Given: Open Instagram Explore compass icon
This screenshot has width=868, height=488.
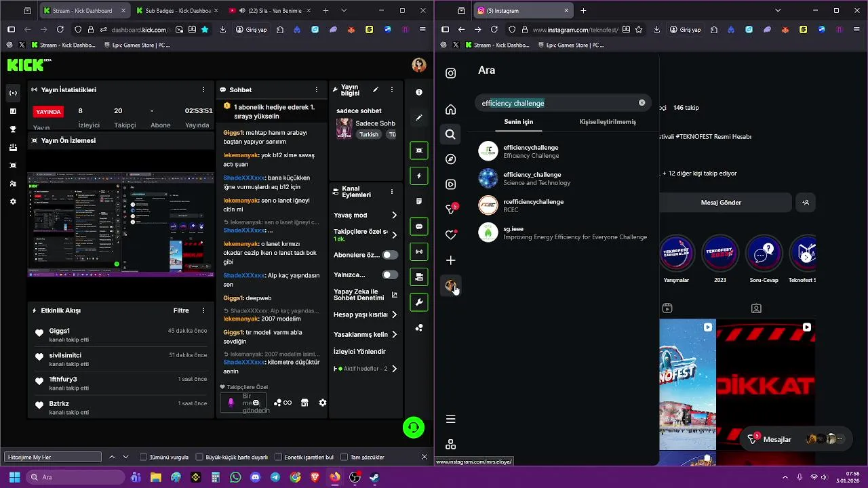Looking at the screenshot, I should click(450, 159).
